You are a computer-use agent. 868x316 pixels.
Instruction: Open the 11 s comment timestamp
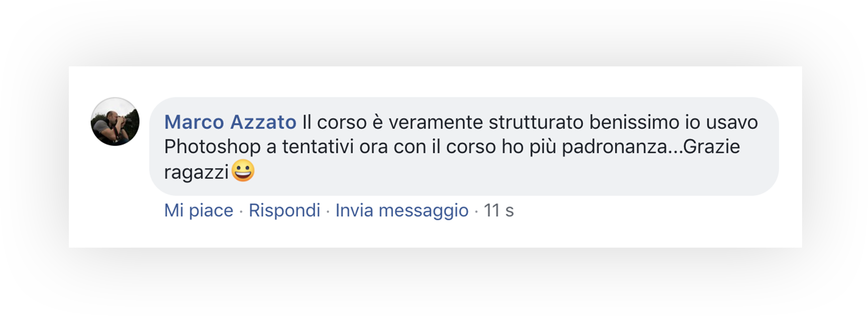498,211
